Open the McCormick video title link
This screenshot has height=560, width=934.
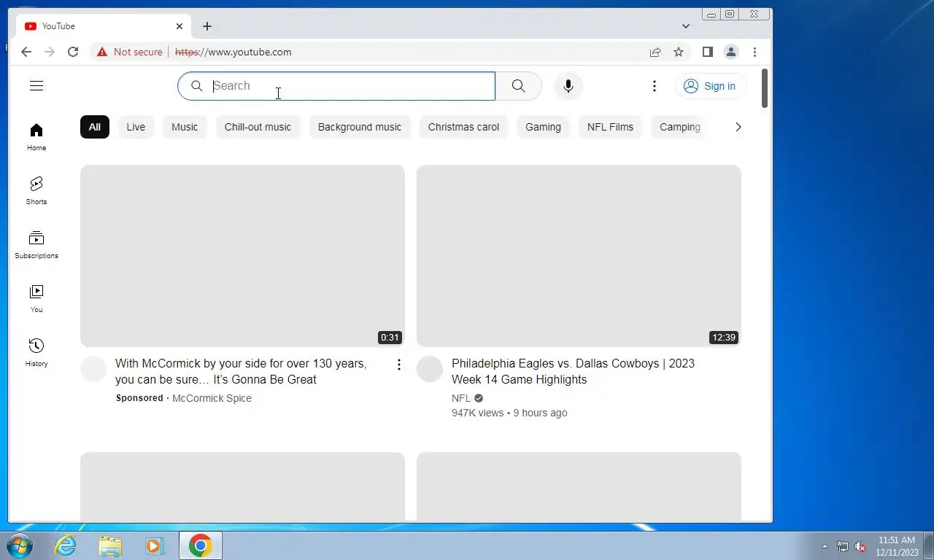tap(241, 371)
